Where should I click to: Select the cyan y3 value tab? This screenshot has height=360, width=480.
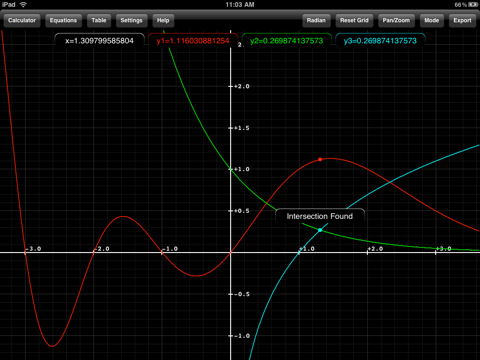click(x=380, y=41)
